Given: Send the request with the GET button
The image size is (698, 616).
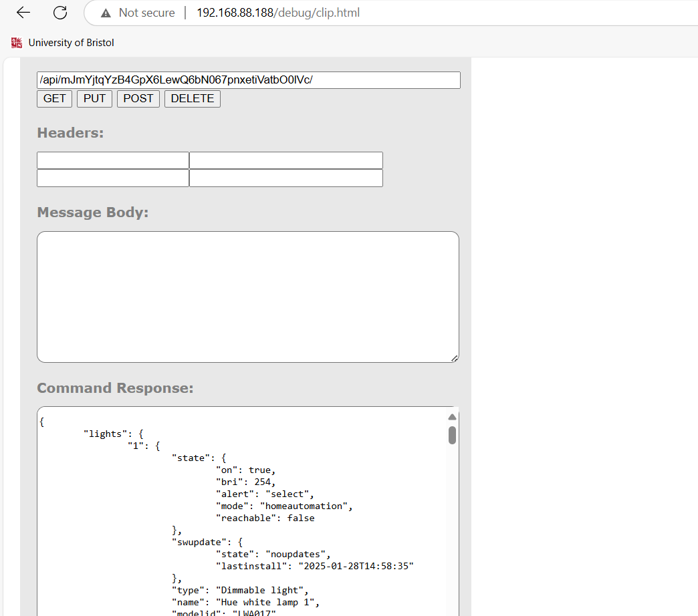Looking at the screenshot, I should coord(54,99).
